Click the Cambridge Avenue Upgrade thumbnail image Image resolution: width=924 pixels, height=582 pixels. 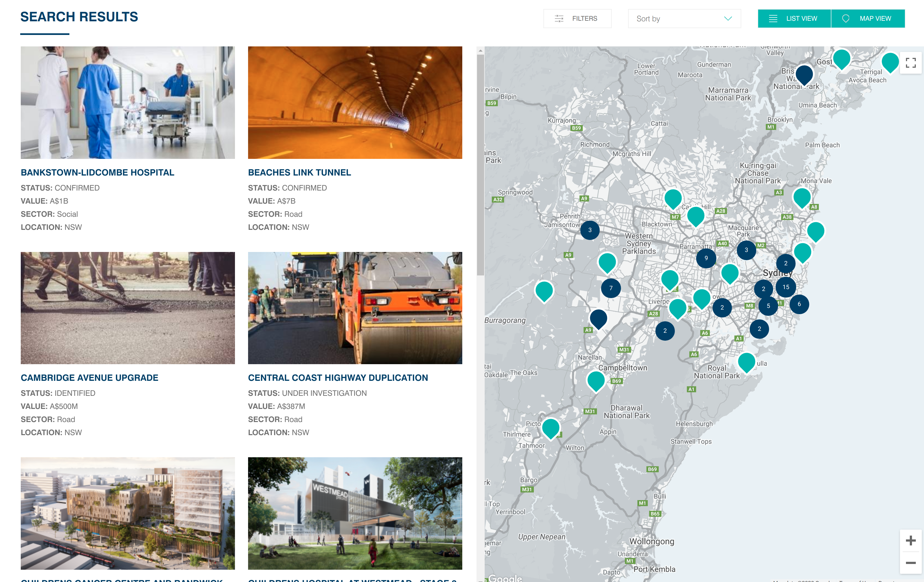tap(128, 308)
